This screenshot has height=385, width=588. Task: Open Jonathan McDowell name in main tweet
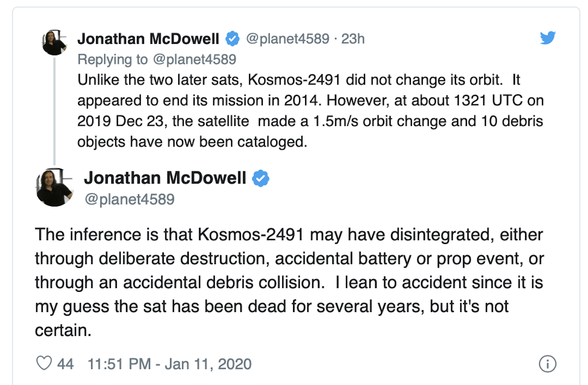[x=165, y=178]
